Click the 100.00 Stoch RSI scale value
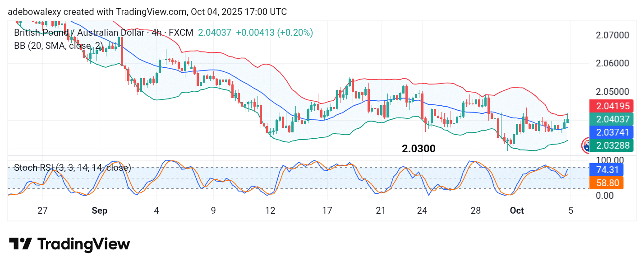The image size is (644, 267). [610, 160]
